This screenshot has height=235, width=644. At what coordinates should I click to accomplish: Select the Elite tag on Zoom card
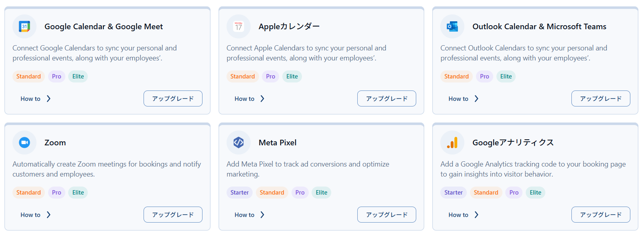78,193
